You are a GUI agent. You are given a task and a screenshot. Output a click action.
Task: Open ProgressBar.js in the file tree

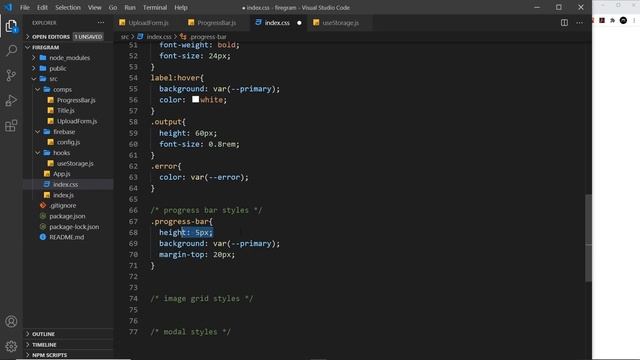pos(76,100)
